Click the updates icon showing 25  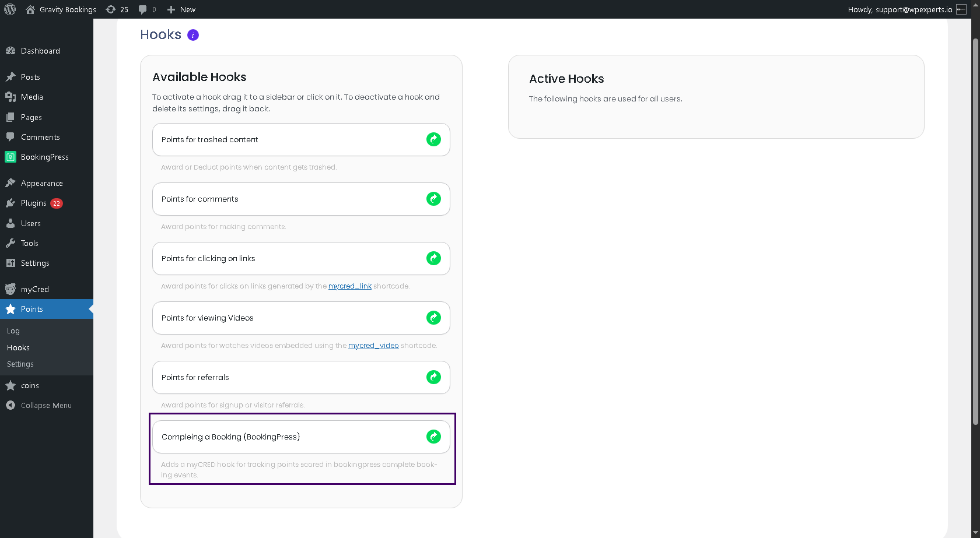[x=117, y=9]
